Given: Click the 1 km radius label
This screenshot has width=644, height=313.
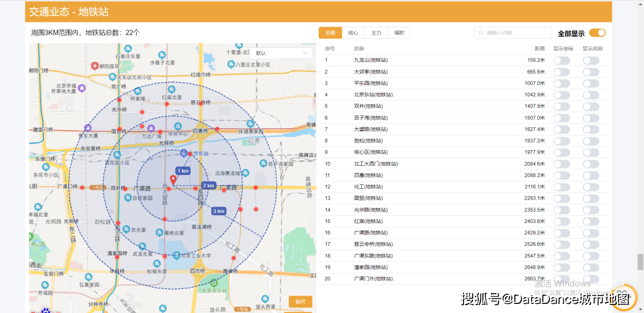Looking at the screenshot, I should pos(183,171).
